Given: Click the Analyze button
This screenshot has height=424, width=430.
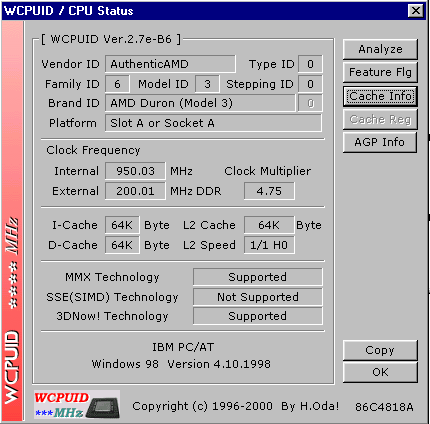Looking at the screenshot, I should tap(380, 49).
